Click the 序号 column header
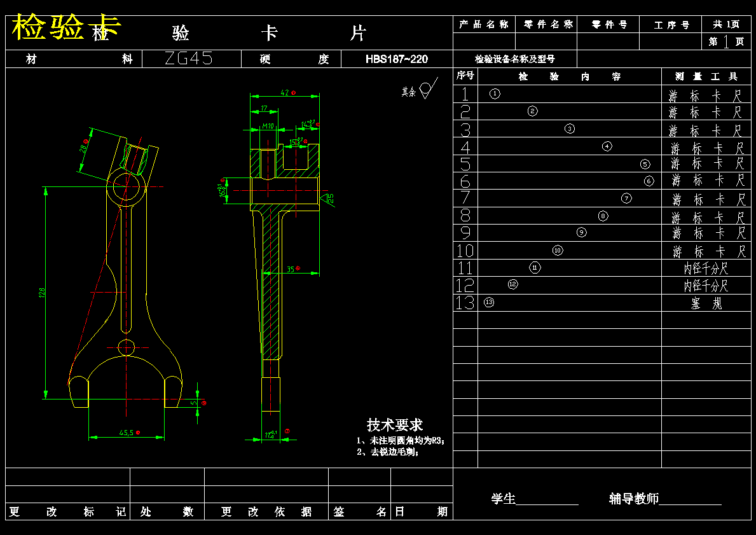 [x=465, y=75]
